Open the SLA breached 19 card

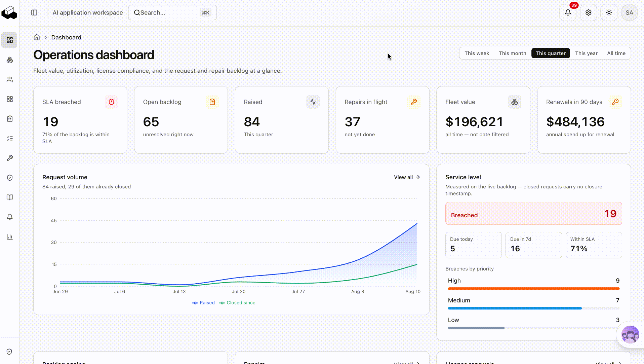[80, 120]
